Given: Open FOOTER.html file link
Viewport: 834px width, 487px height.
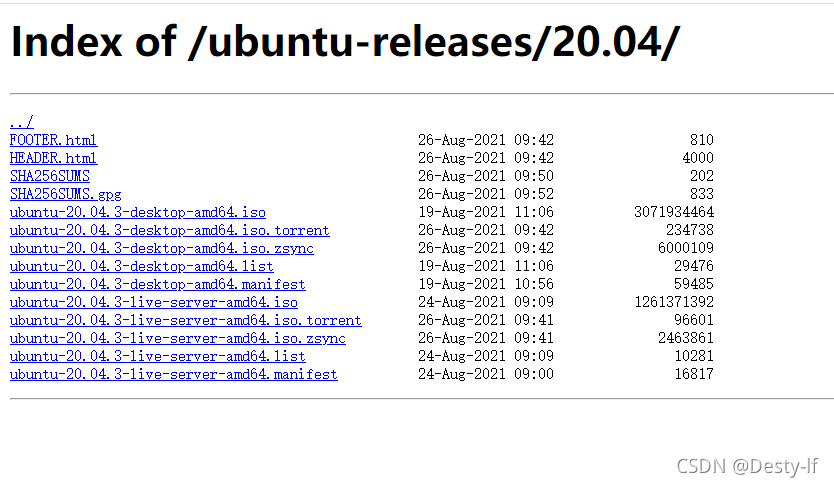Looking at the screenshot, I should click(x=53, y=140).
